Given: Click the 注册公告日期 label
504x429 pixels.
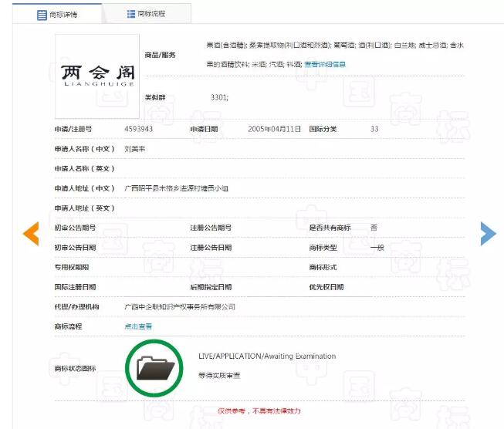Looking at the screenshot, I should (x=211, y=248).
